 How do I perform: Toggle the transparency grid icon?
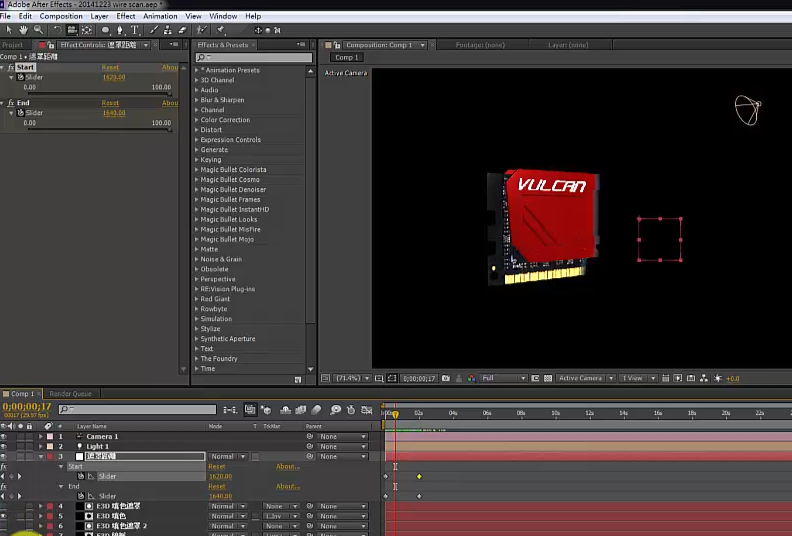(548, 378)
